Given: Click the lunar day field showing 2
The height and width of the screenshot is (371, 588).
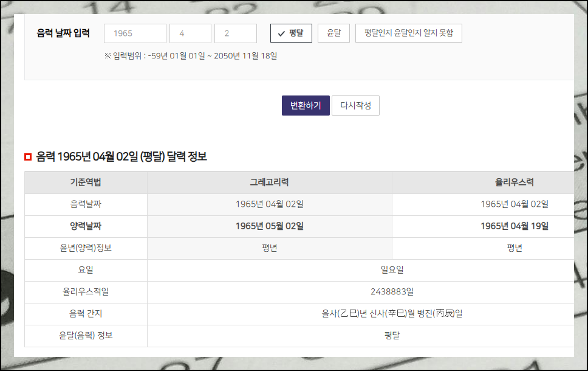Looking at the screenshot, I should pos(236,33).
